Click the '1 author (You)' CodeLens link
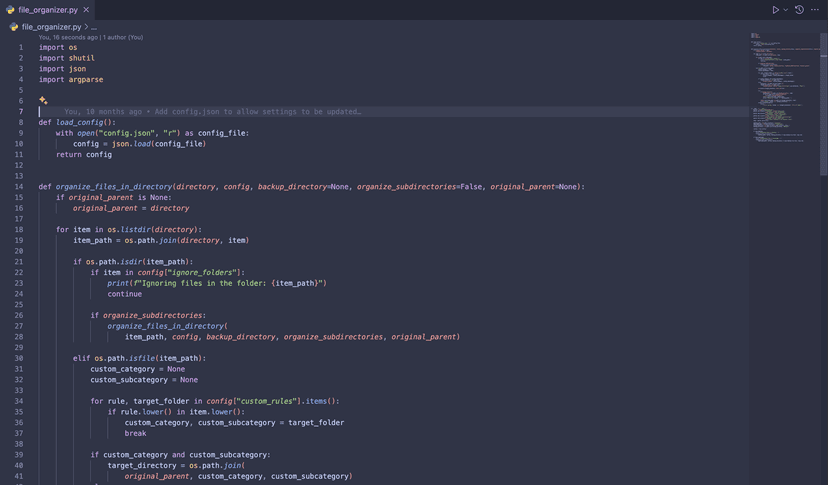This screenshot has width=828, height=485. tap(122, 37)
